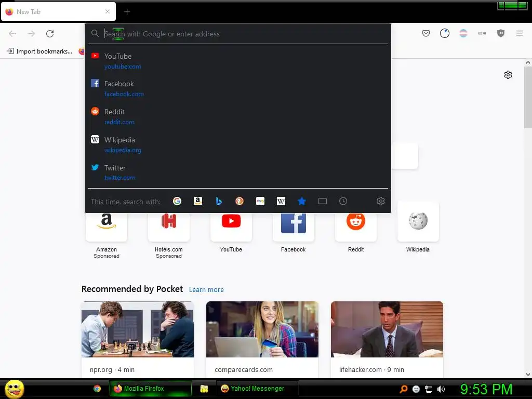
Task: Go forward with the arrow button
Action: coord(31,34)
